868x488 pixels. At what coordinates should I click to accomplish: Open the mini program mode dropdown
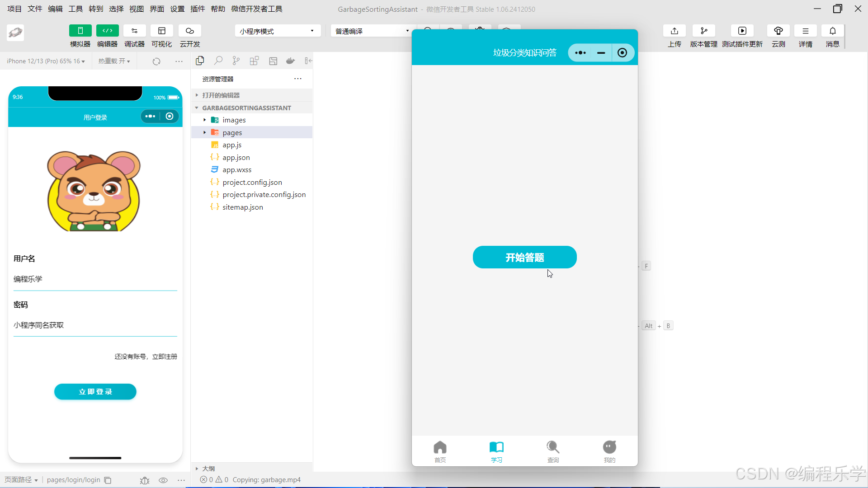[x=277, y=31]
